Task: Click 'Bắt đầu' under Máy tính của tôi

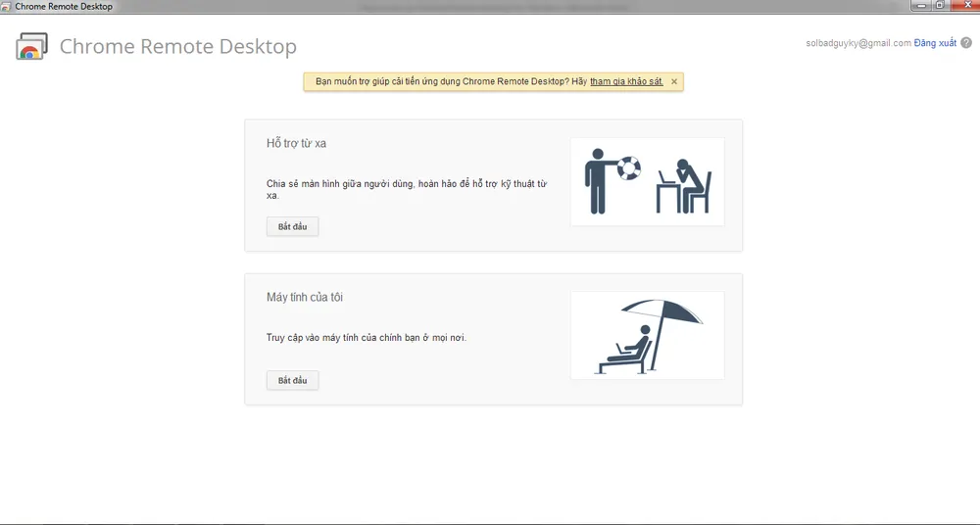Action: coord(292,380)
